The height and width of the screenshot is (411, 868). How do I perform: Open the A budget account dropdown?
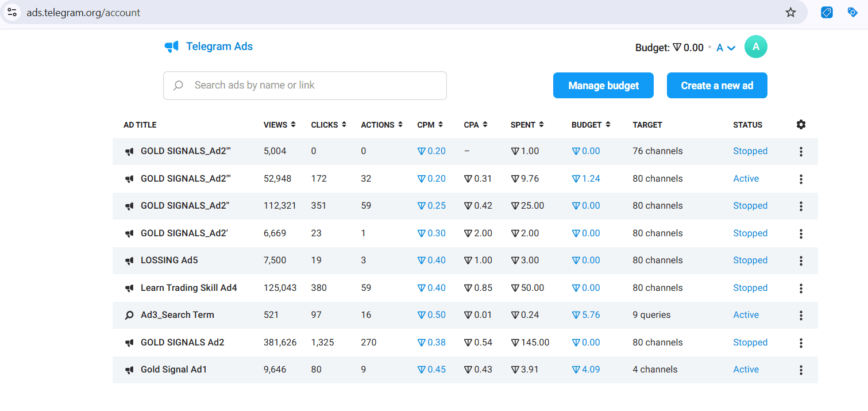click(x=724, y=48)
